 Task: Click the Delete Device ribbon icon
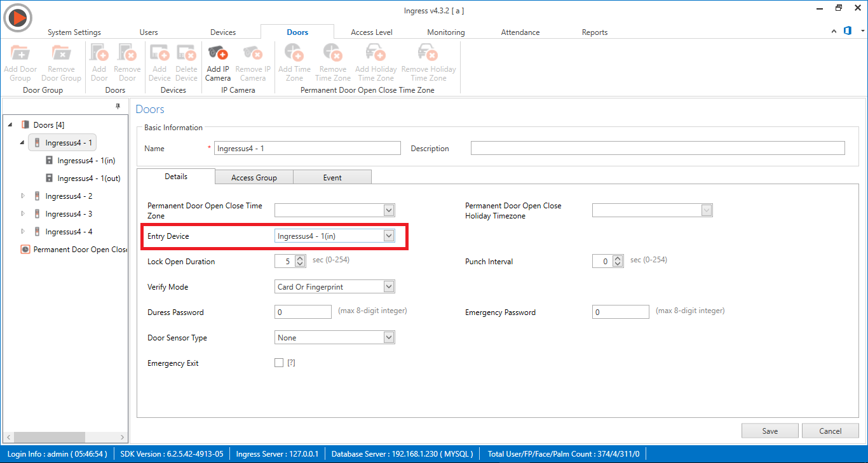[186, 53]
